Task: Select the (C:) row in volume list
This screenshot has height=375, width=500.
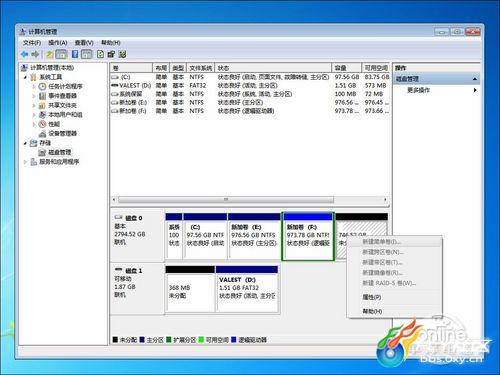Action: point(250,77)
